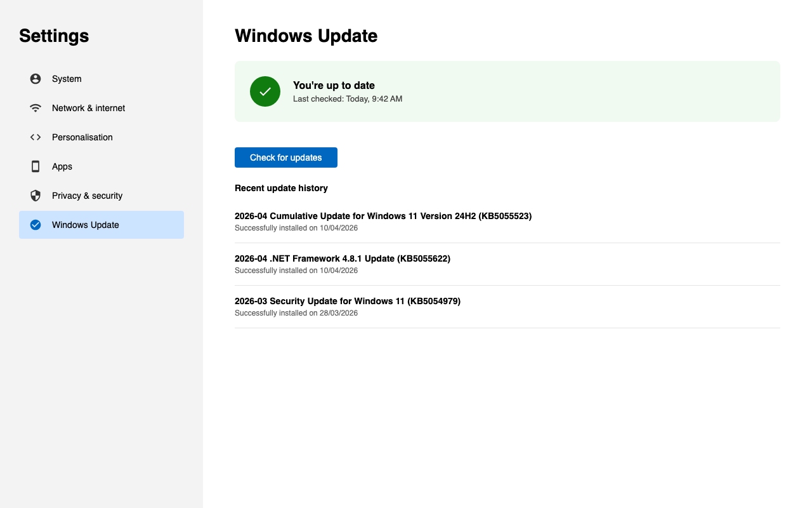
Task: Open Privacy & security settings
Action: (x=101, y=196)
